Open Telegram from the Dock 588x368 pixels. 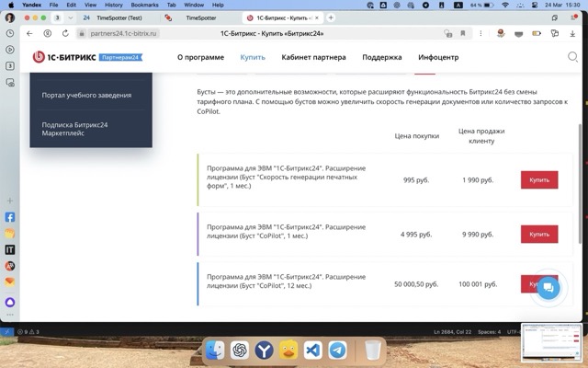point(337,351)
